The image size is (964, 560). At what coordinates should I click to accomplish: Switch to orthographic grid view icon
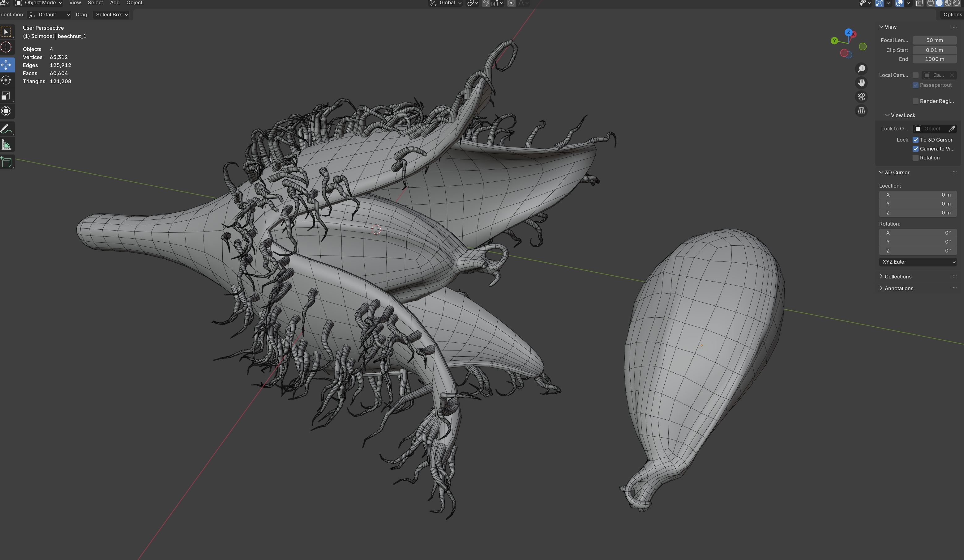pyautogui.click(x=861, y=110)
